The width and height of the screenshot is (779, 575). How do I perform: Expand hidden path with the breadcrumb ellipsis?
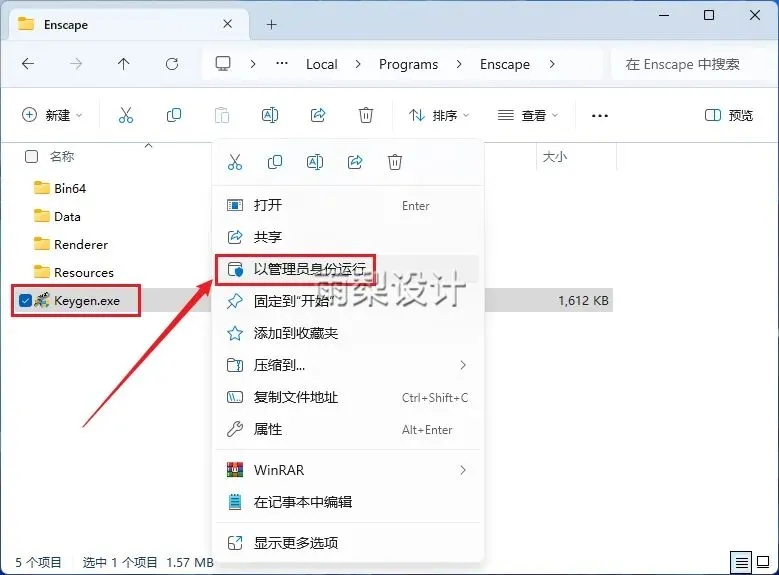[282, 64]
